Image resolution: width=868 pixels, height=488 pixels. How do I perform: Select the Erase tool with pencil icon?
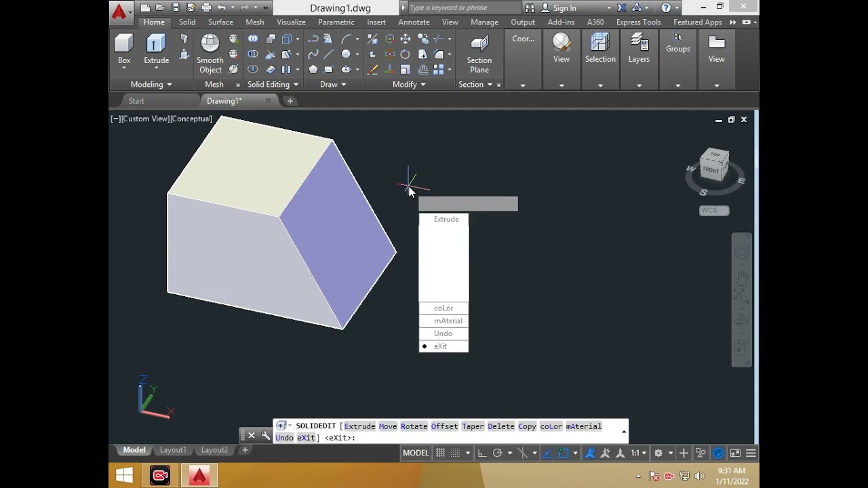click(373, 69)
